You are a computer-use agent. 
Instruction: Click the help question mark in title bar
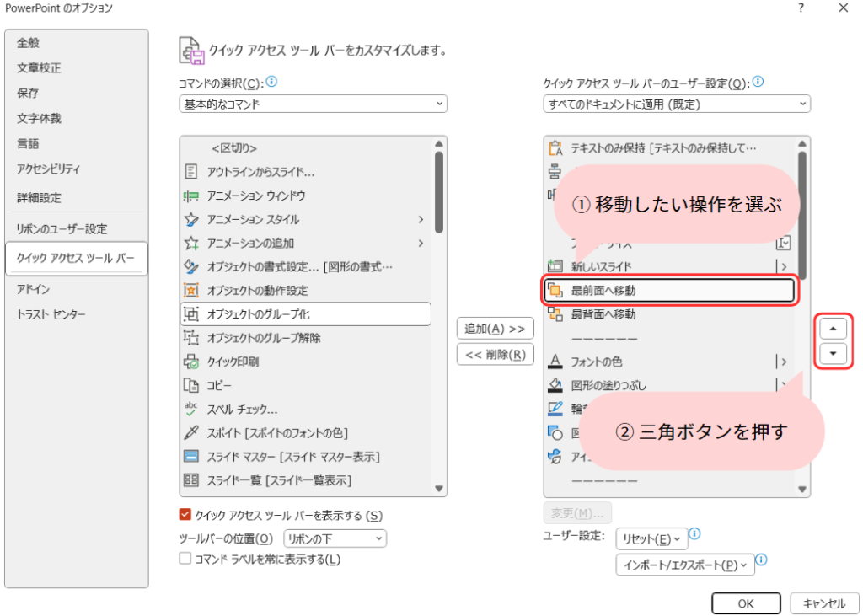click(x=801, y=8)
